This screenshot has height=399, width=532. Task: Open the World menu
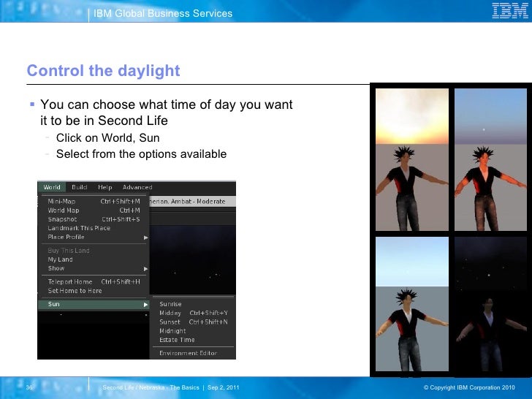(52, 187)
